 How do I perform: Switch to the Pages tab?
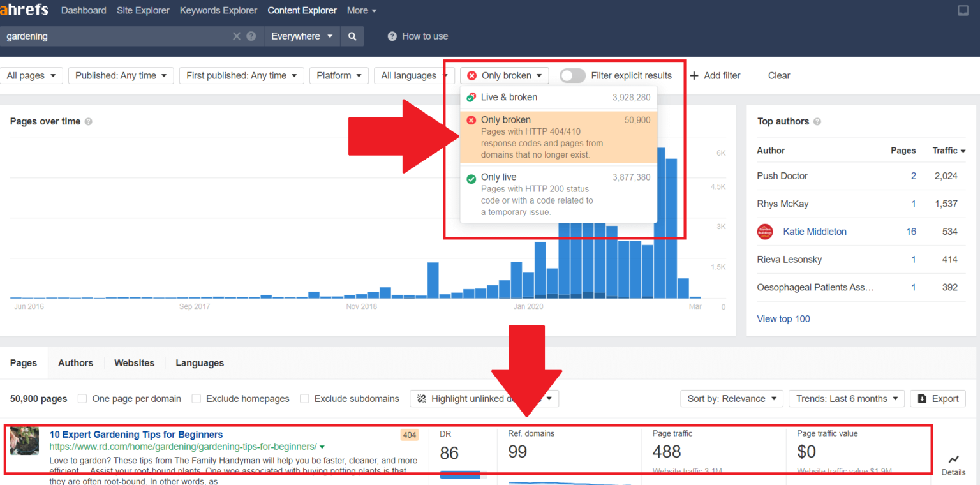[24, 363]
